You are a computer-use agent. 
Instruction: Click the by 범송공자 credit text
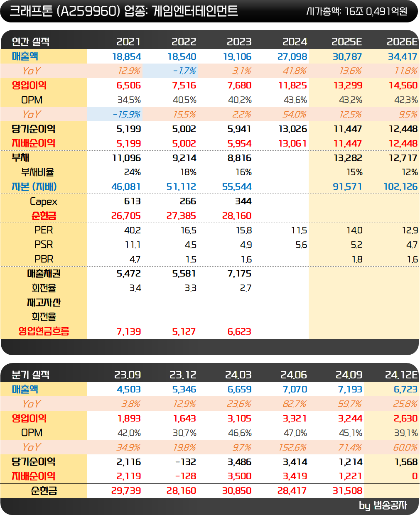point(383,505)
